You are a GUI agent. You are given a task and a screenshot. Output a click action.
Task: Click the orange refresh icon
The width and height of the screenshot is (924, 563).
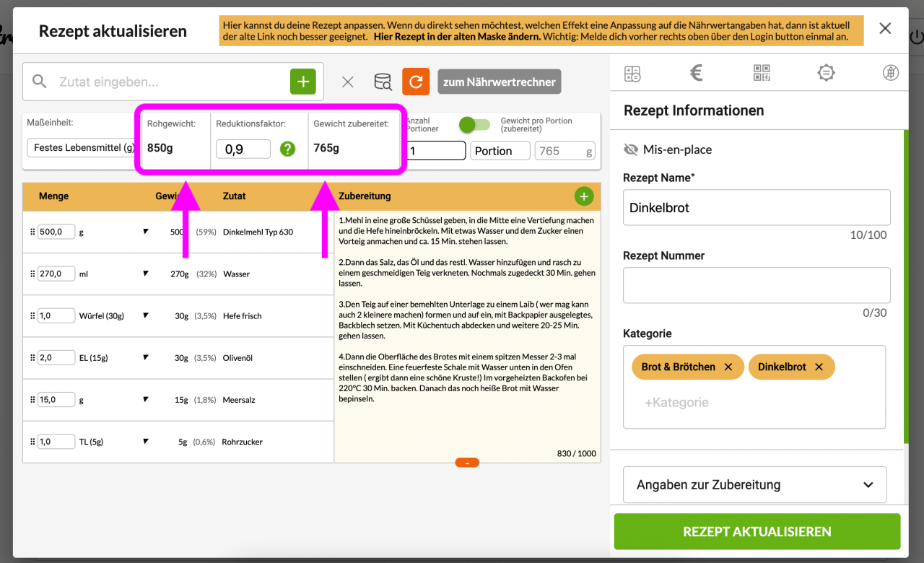pos(416,82)
